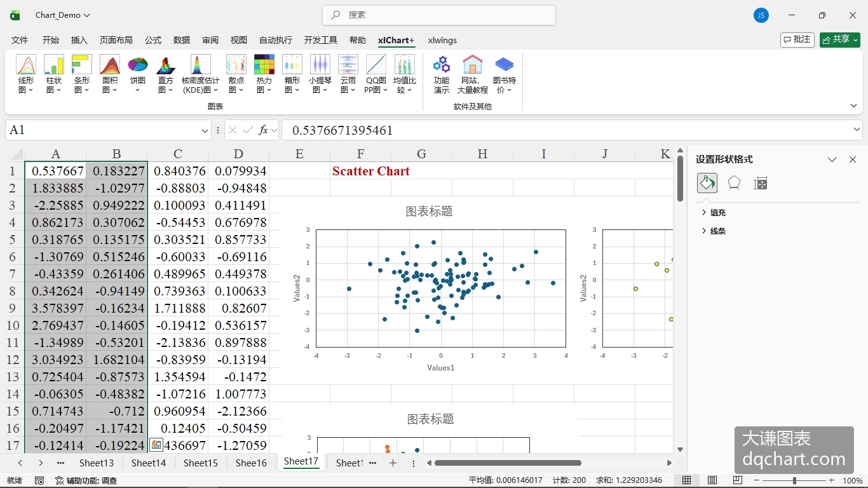Click the 搜索 search box
The width and height of the screenshot is (868, 488).
[439, 15]
